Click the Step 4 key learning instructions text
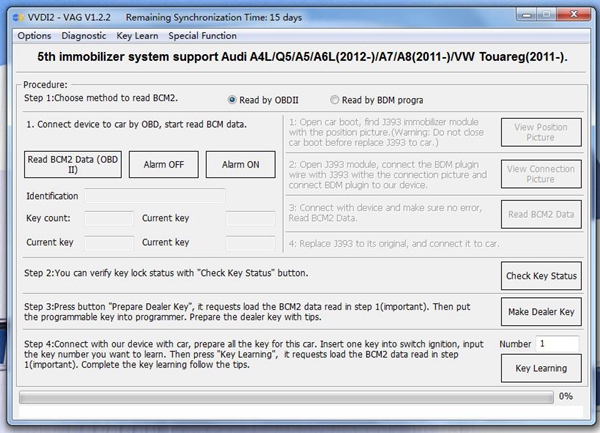The image size is (600, 433). [254, 354]
